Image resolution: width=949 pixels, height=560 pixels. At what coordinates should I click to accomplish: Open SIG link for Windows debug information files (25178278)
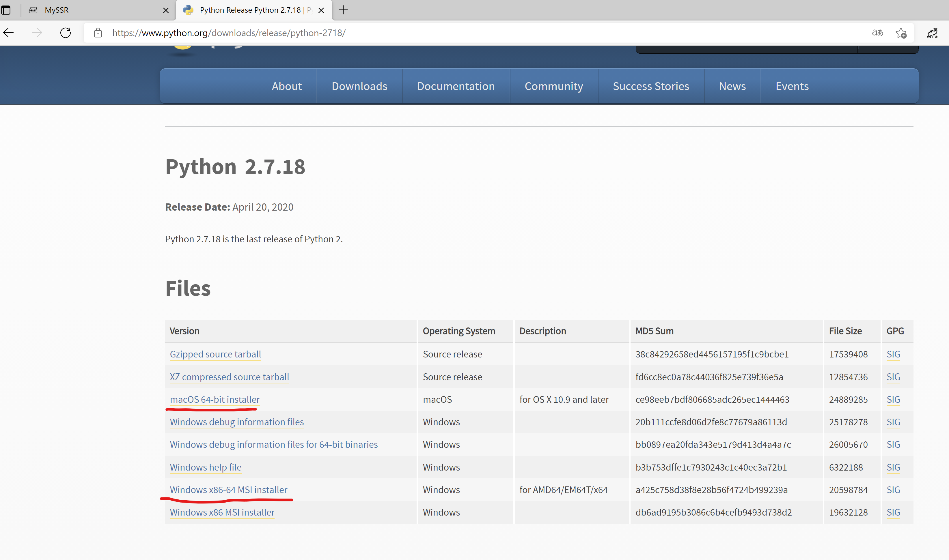893,422
